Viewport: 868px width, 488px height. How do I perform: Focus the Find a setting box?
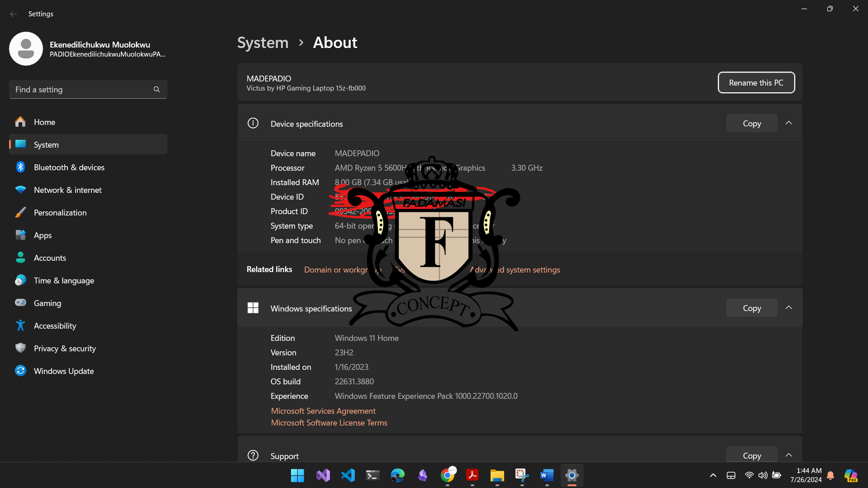point(88,90)
